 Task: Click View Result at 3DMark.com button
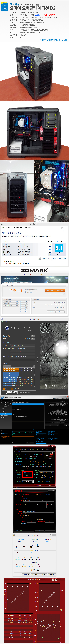pos(55,291)
